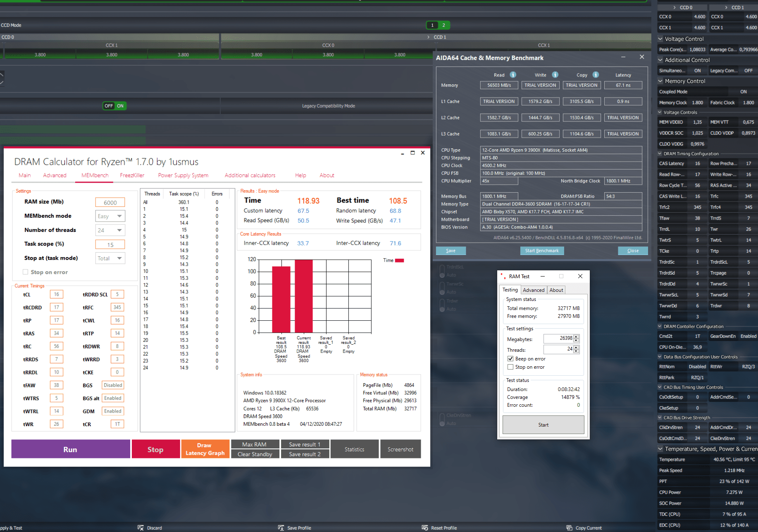The width and height of the screenshot is (758, 532).
Task: Open the Help tab in DRAM Calculator
Action: [300, 175]
